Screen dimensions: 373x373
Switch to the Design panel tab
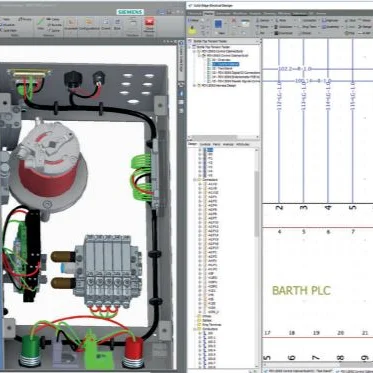[x=192, y=144]
